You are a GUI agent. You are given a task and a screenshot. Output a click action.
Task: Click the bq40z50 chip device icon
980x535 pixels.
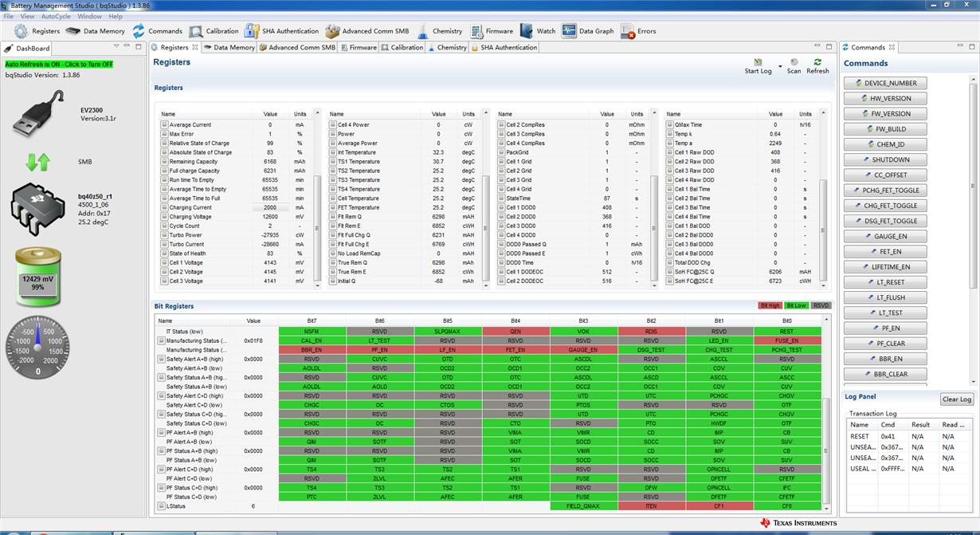(x=37, y=208)
